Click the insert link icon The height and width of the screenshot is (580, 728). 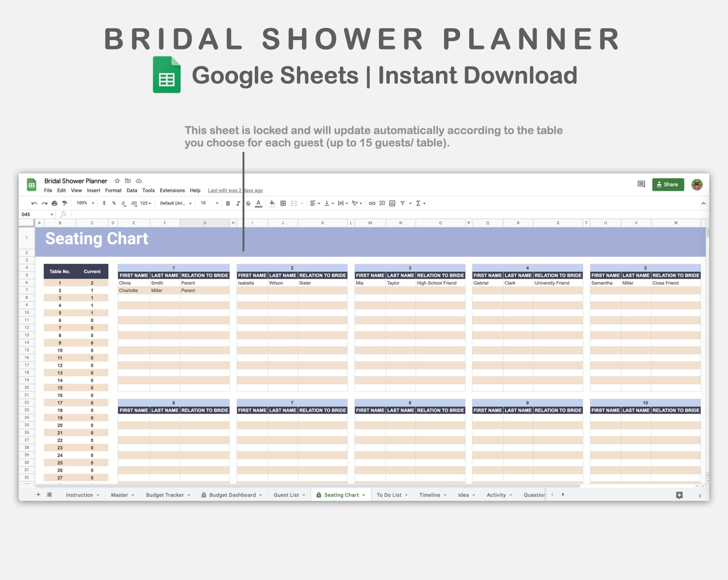point(372,203)
